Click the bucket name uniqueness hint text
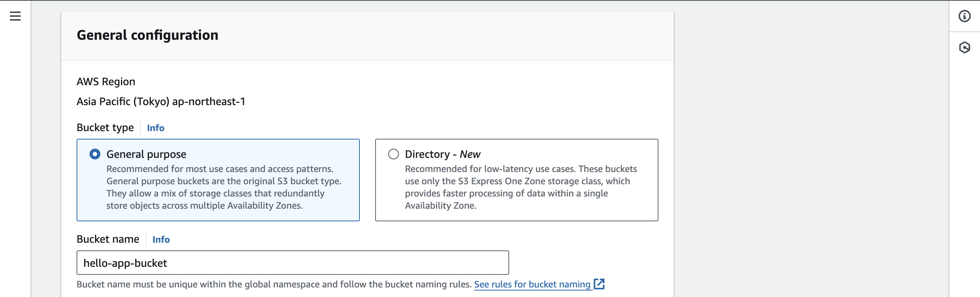Viewport: 980px width, 297px height. click(x=274, y=284)
